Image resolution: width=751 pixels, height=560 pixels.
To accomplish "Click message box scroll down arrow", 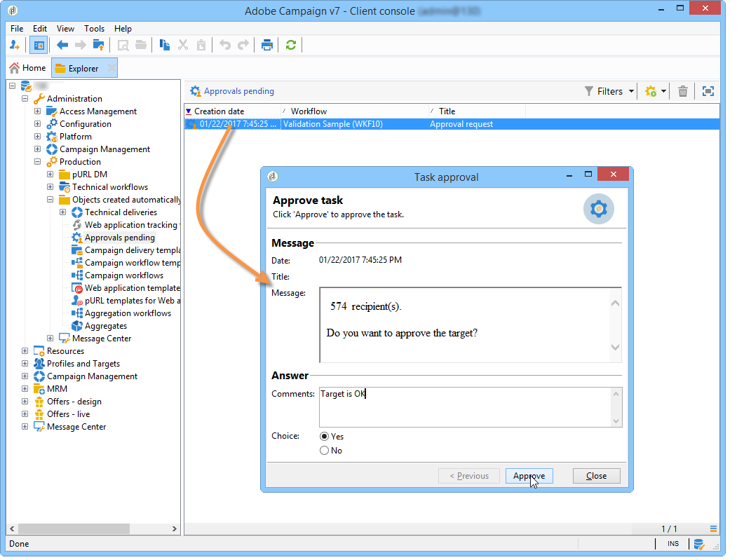I will (x=616, y=348).
